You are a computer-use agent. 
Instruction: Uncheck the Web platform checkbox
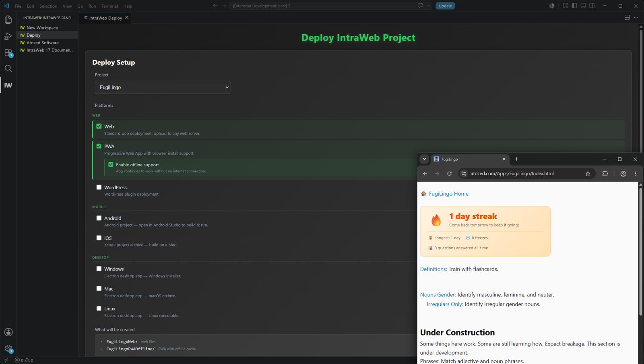click(99, 126)
